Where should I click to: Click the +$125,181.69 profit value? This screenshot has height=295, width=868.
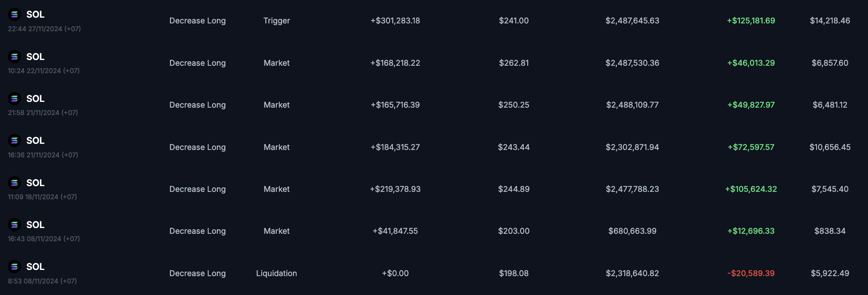click(751, 21)
